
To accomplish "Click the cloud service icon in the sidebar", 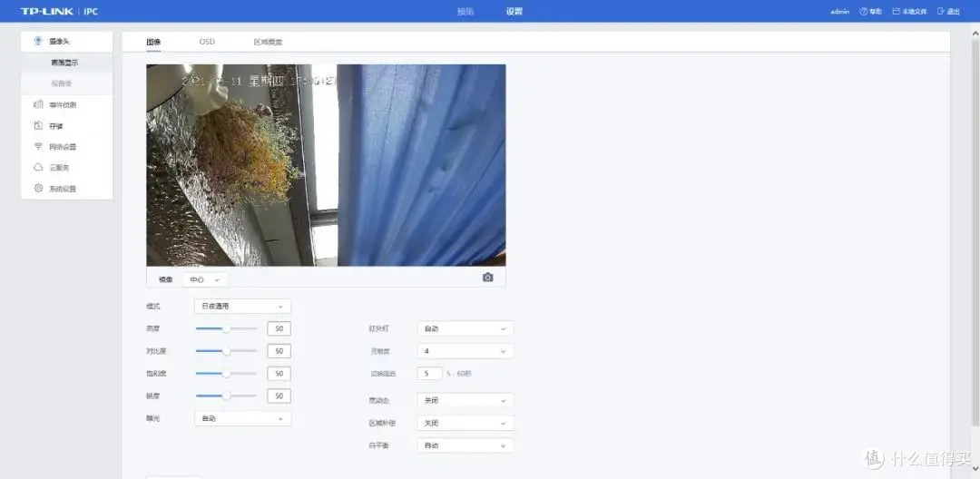I will point(38,167).
